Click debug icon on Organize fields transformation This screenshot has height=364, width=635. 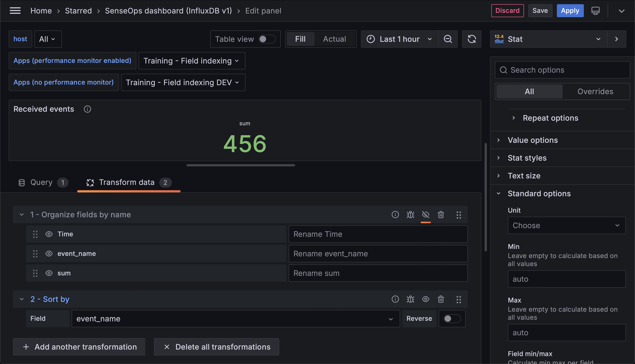pyautogui.click(x=410, y=215)
